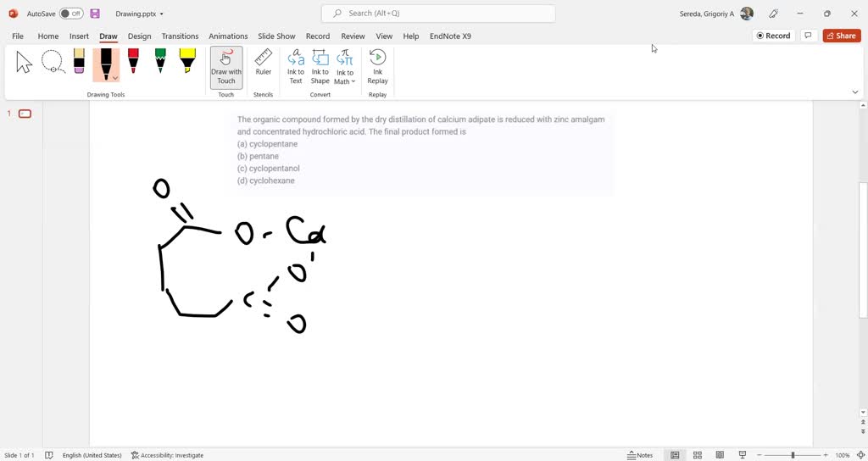Switch to the Insert tab
The image size is (868, 461).
click(x=79, y=36)
